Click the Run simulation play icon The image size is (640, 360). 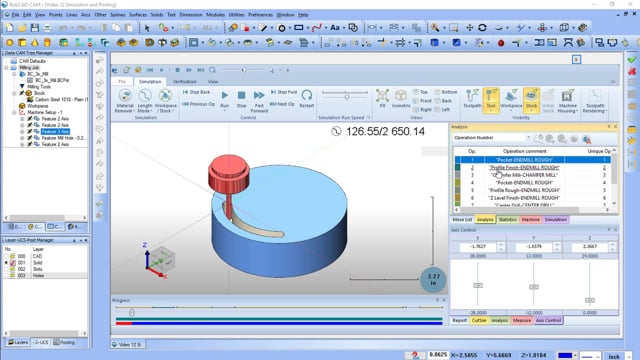[x=224, y=96]
